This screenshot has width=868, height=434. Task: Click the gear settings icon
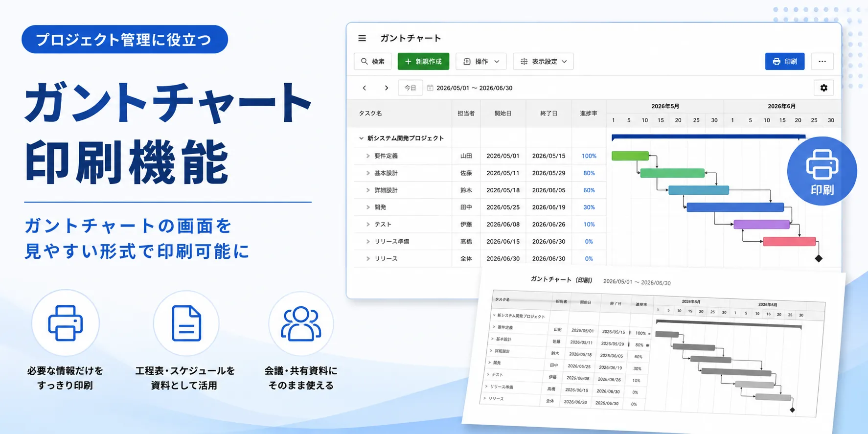[x=824, y=88]
